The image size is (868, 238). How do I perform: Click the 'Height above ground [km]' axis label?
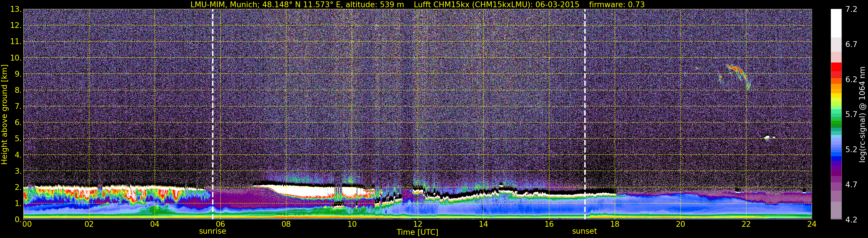[4, 114]
